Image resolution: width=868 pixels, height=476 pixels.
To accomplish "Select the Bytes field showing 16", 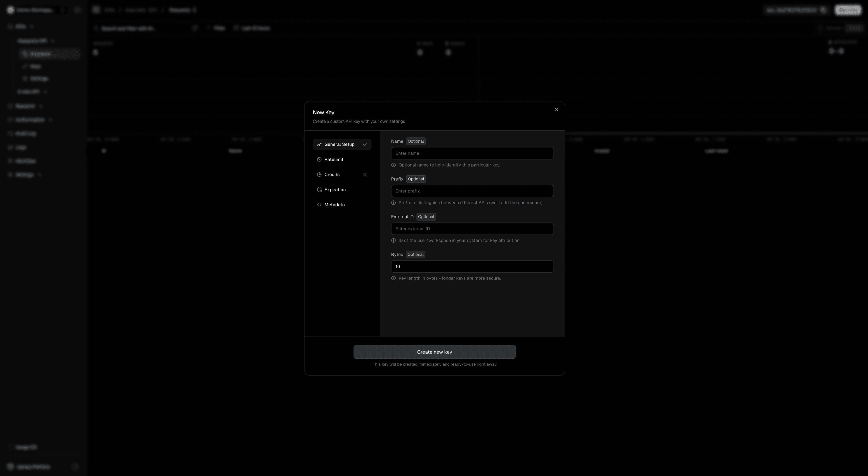I will click(472, 267).
